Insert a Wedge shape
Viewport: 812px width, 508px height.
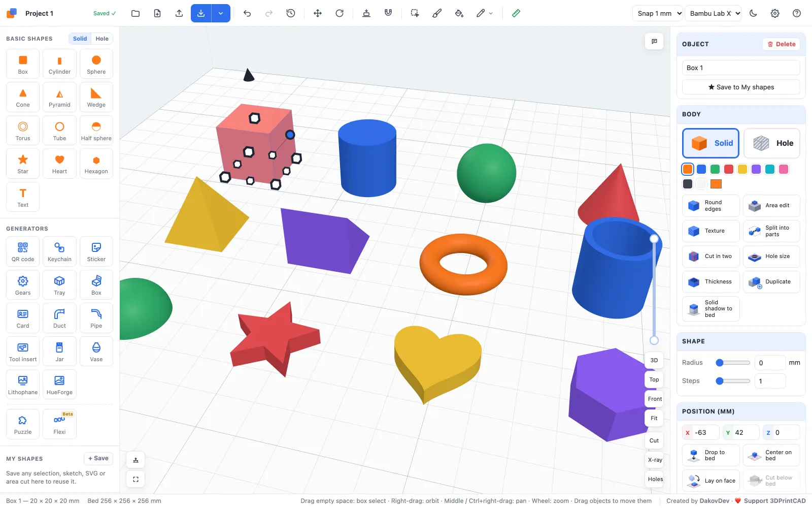pyautogui.click(x=96, y=97)
